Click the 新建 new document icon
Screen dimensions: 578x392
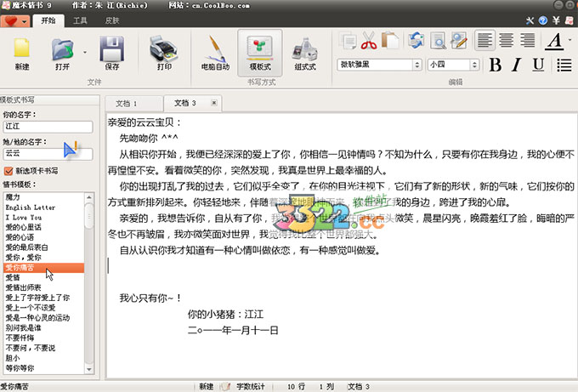(x=22, y=48)
